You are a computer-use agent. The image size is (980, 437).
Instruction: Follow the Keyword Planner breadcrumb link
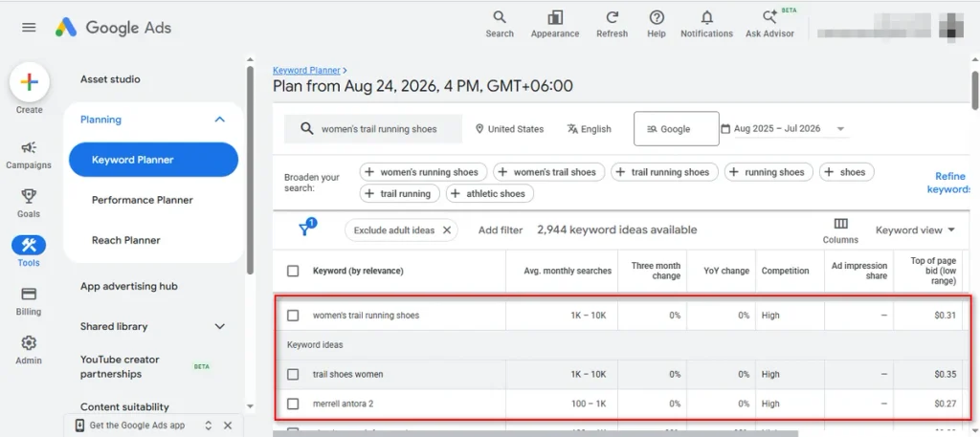click(x=307, y=71)
